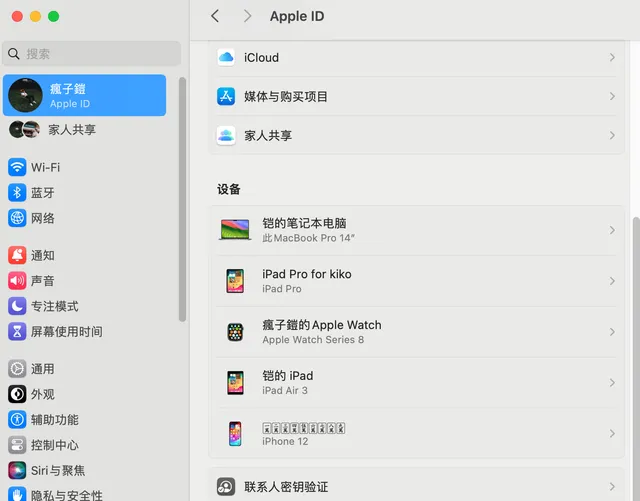Image resolution: width=640 pixels, height=501 pixels.
Task: Select Wi-Fi label in sidebar
Action: point(45,167)
